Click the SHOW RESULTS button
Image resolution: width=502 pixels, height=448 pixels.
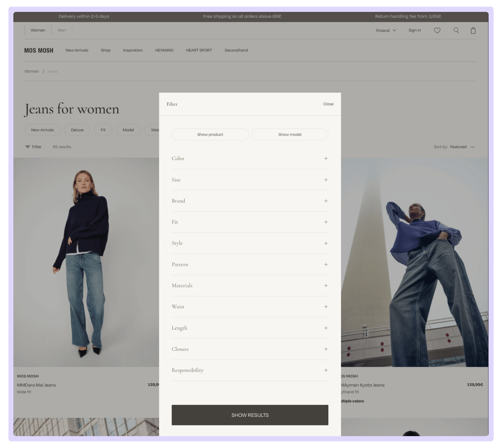point(250,415)
